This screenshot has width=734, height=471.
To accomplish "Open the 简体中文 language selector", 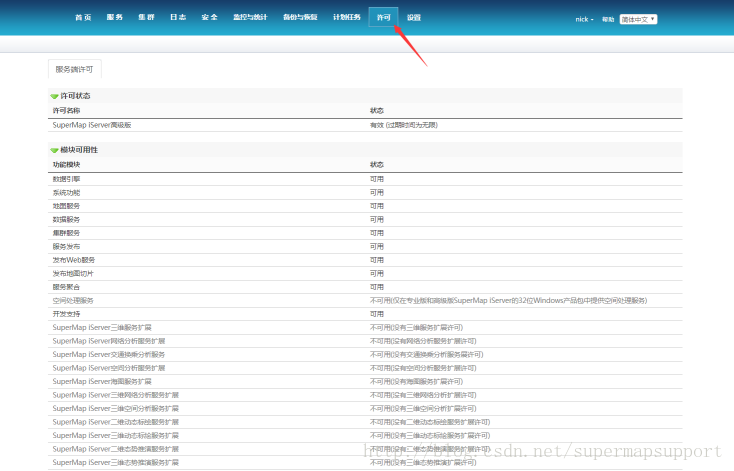I will pos(639,19).
